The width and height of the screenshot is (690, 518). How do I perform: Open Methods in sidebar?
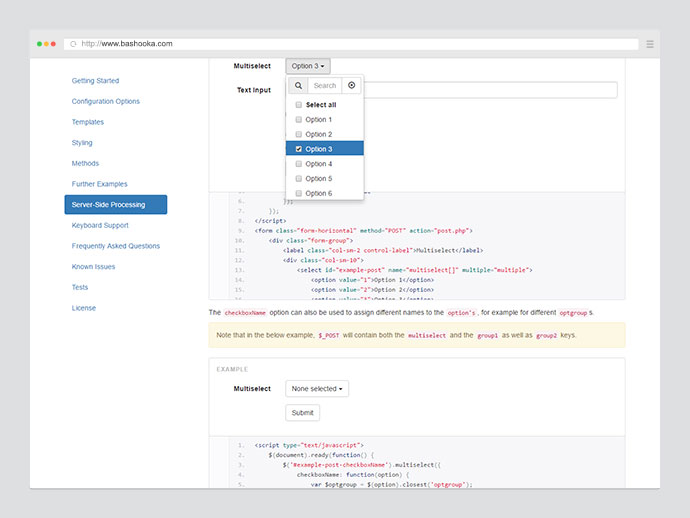85,163
